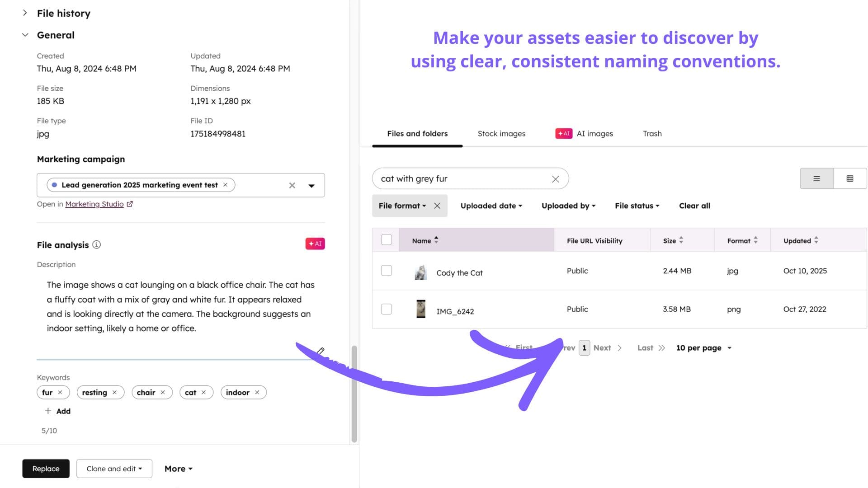Click the Replace button
Image resolution: width=868 pixels, height=488 pixels.
(45, 469)
